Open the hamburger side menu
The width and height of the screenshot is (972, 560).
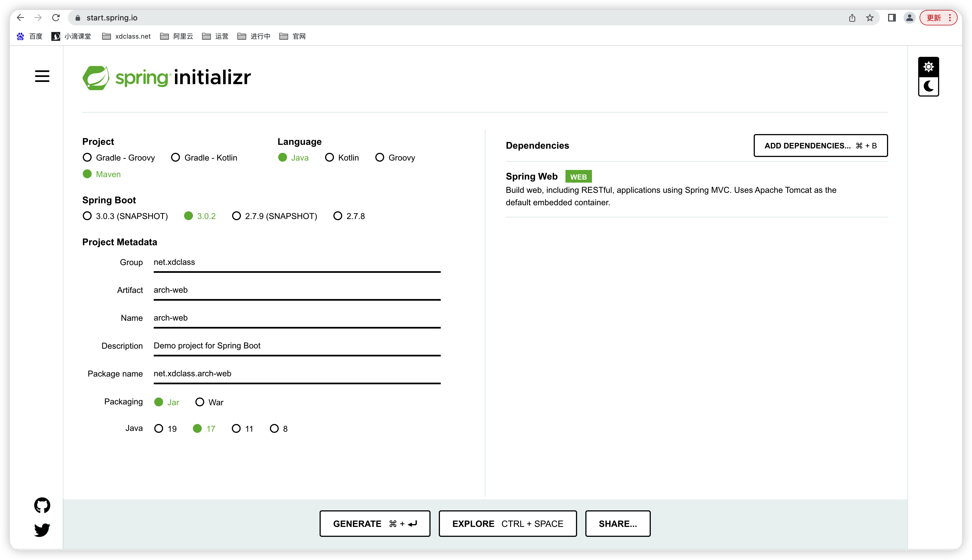42,76
